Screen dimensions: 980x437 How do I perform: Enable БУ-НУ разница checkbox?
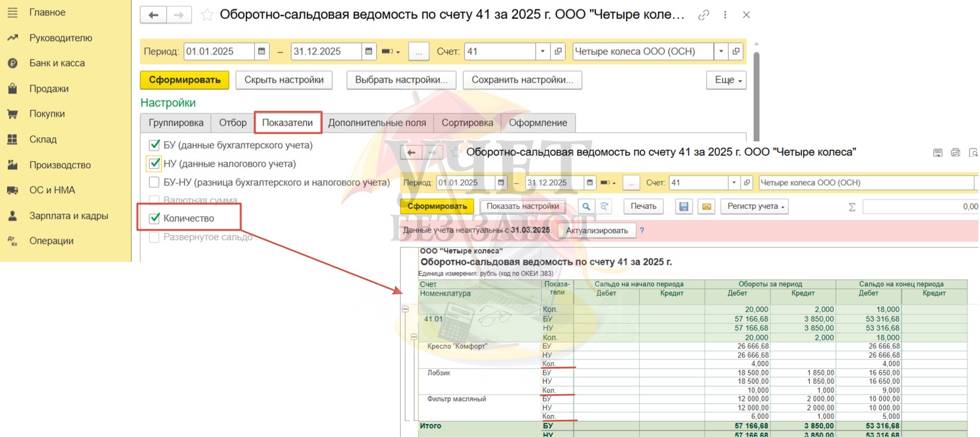click(x=154, y=183)
